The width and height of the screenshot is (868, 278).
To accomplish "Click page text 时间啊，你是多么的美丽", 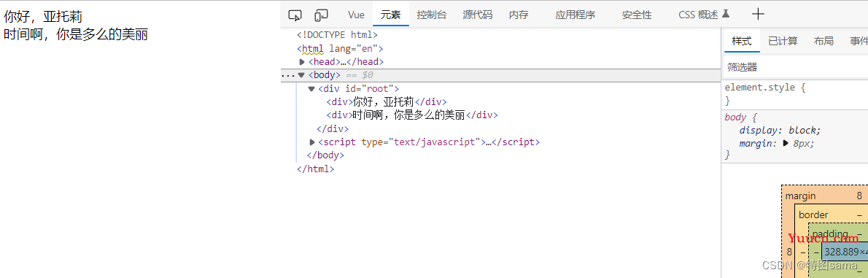I will [76, 35].
